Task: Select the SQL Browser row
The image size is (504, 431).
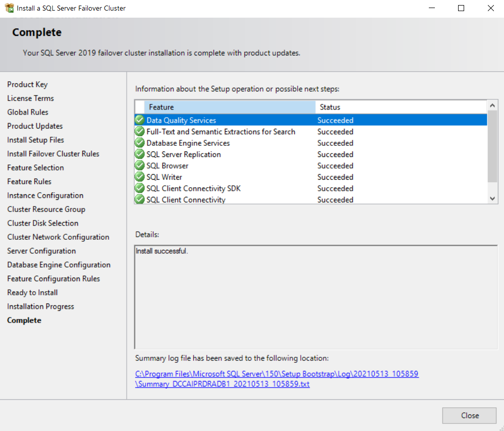Action: coord(311,166)
